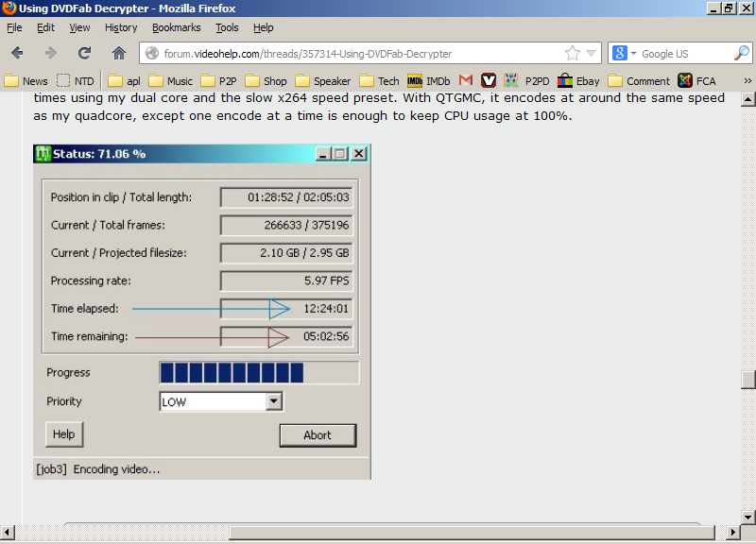Screen dimensions: 756x544
Task: Open the Comment bookmark folder
Action: click(640, 81)
